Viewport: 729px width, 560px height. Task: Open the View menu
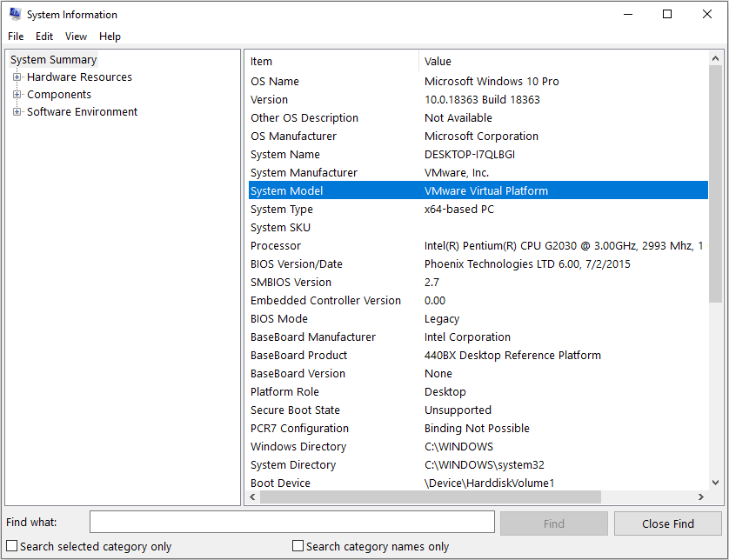(x=76, y=37)
